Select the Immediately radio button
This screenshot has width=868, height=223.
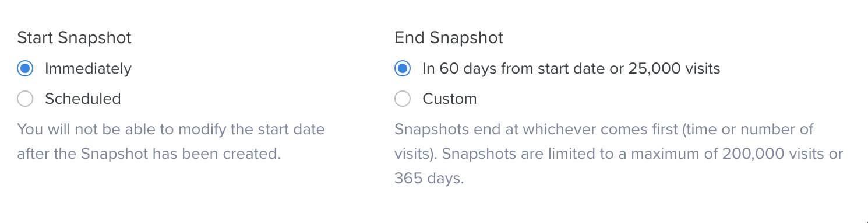pyautogui.click(x=25, y=69)
